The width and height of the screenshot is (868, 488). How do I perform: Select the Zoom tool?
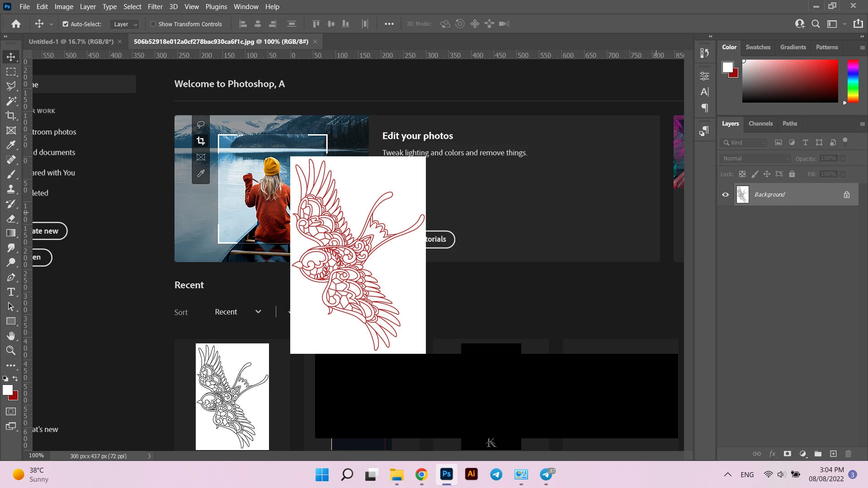click(11, 351)
